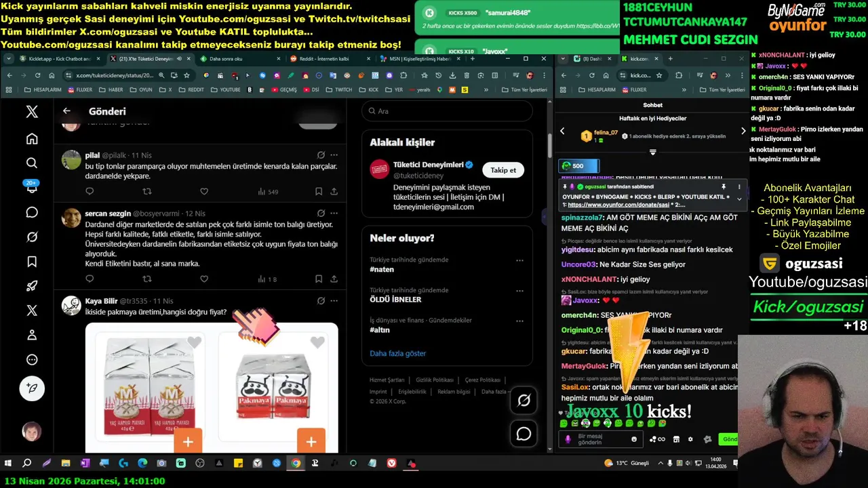
Task: Open notifications bell showing 20+ badge
Action: pyautogui.click(x=32, y=188)
